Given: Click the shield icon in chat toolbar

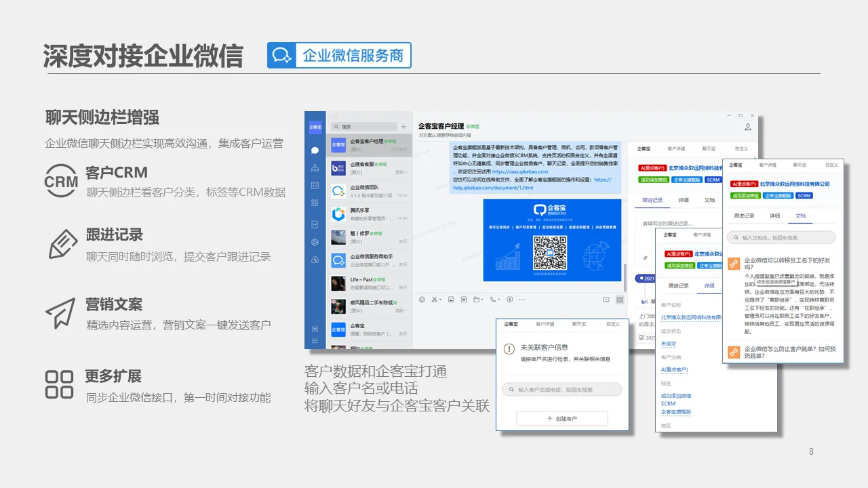Looking at the screenshot, I should tap(510, 299).
